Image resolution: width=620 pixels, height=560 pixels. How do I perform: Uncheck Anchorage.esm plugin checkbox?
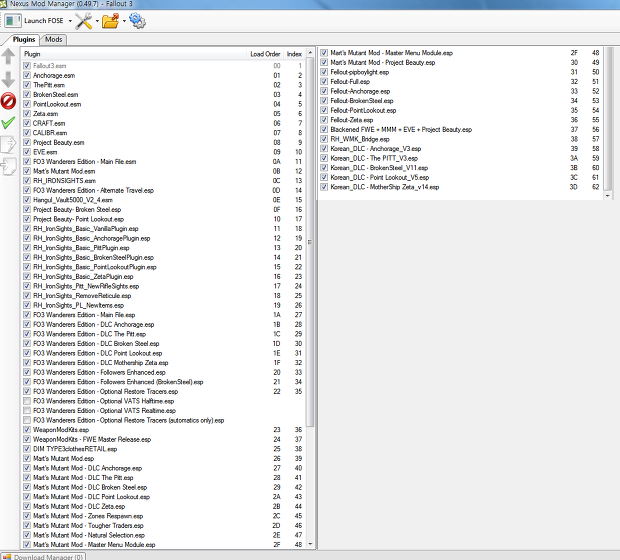pos(27,75)
